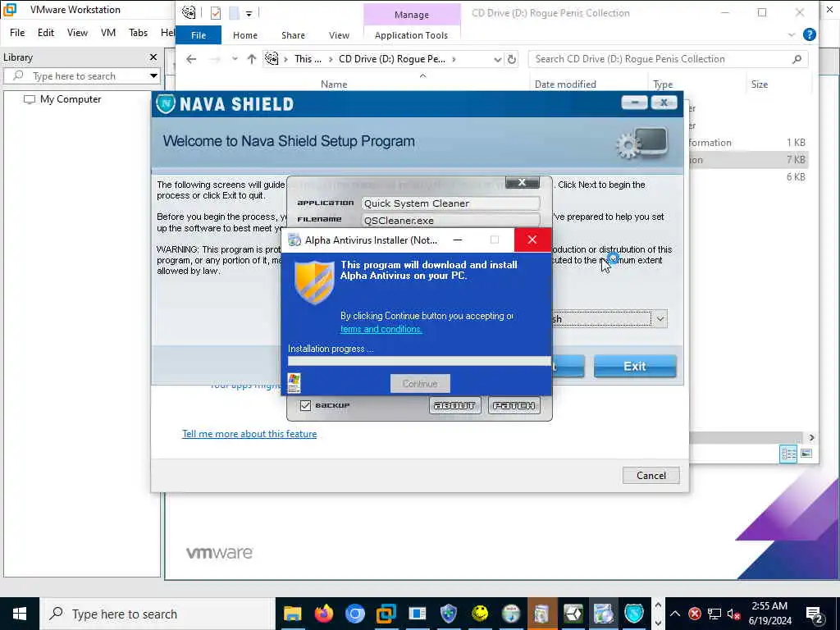
Task: Click the Patch button in patcher
Action: 514,405
